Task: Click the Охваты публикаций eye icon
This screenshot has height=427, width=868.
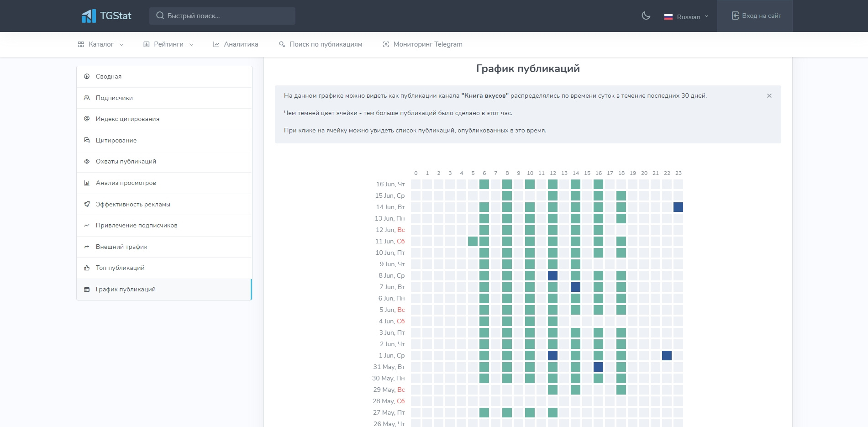Action: (x=87, y=162)
